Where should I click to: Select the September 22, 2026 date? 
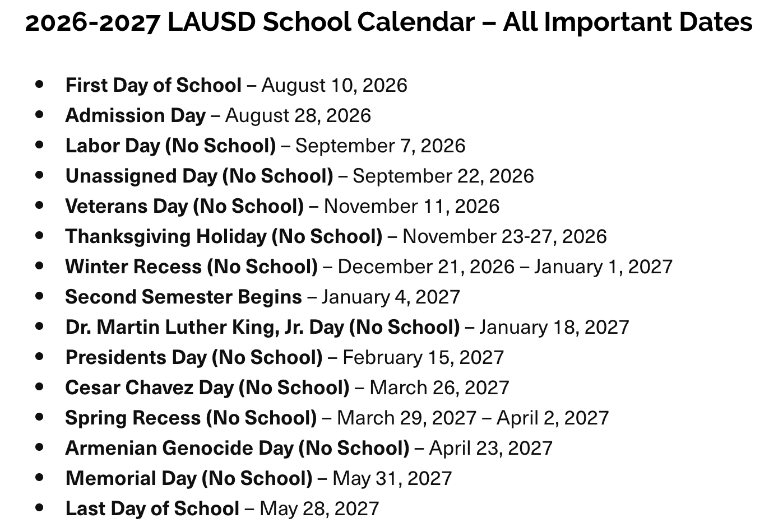point(443,176)
